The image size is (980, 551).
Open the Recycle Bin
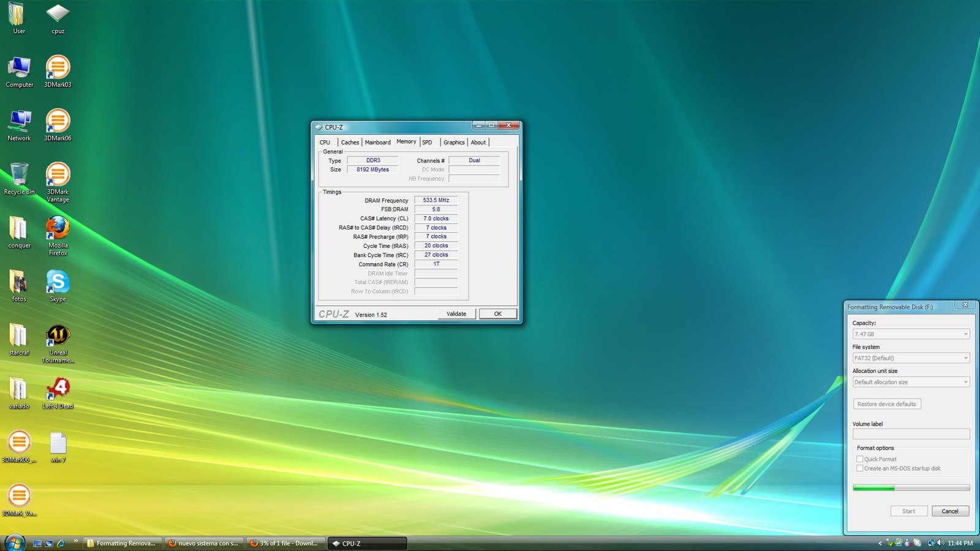coord(19,179)
